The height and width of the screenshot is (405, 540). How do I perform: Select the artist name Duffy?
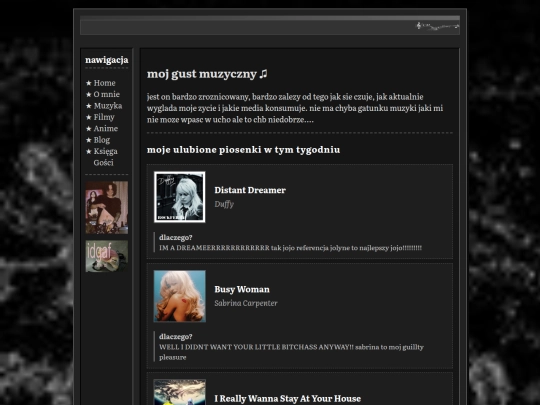(x=224, y=204)
